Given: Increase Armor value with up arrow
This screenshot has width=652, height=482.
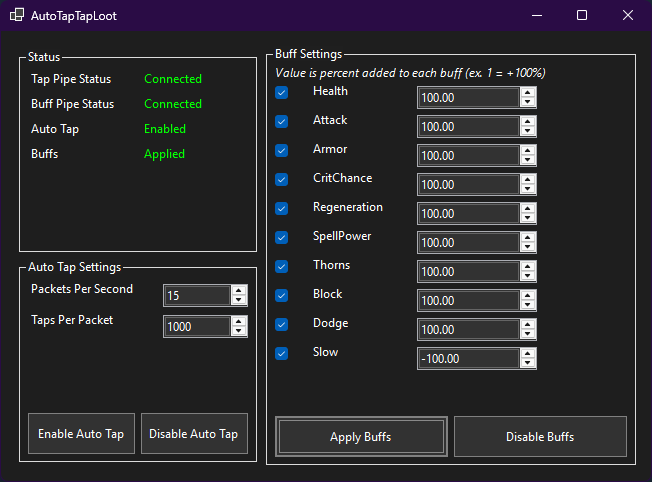Looking at the screenshot, I should click(x=528, y=151).
